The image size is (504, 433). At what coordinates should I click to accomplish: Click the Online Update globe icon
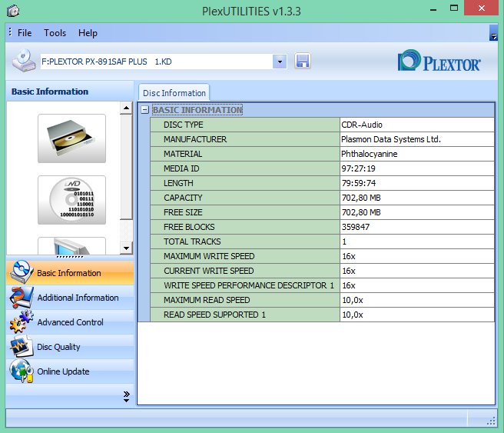21,371
